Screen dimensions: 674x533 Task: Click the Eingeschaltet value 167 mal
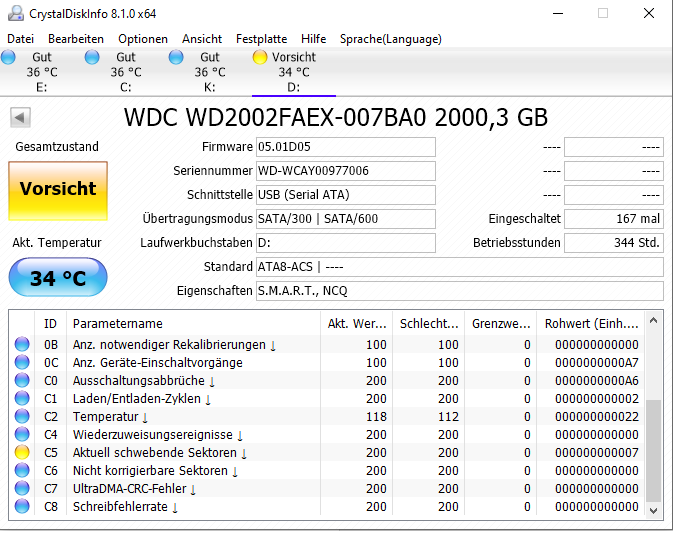click(x=614, y=219)
